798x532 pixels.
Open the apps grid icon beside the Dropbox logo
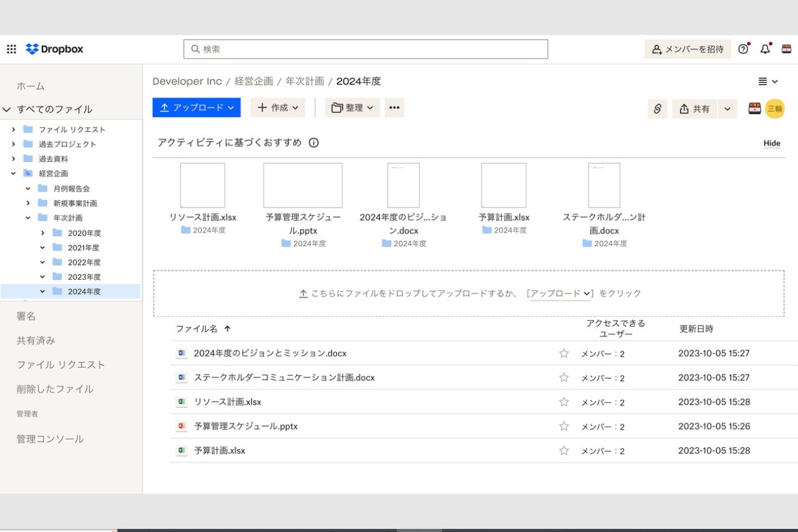pyautogui.click(x=11, y=49)
